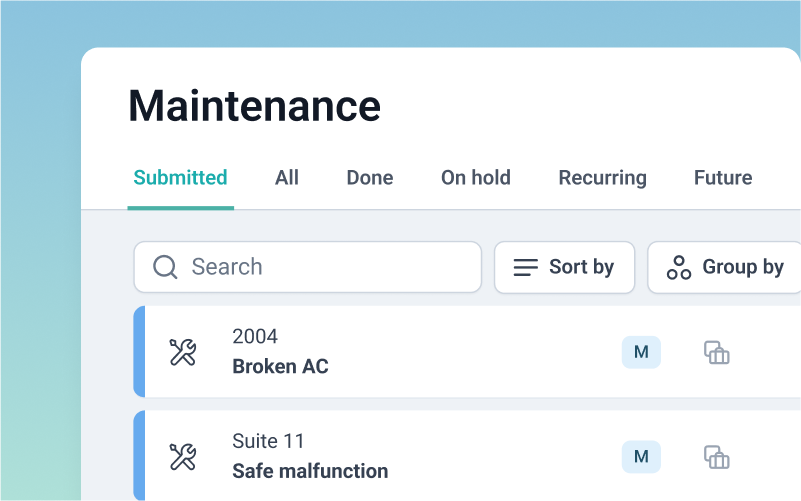Screen dimensions: 801x501
Task: Click the blue status bar on room 2004 row
Action: 139,352
